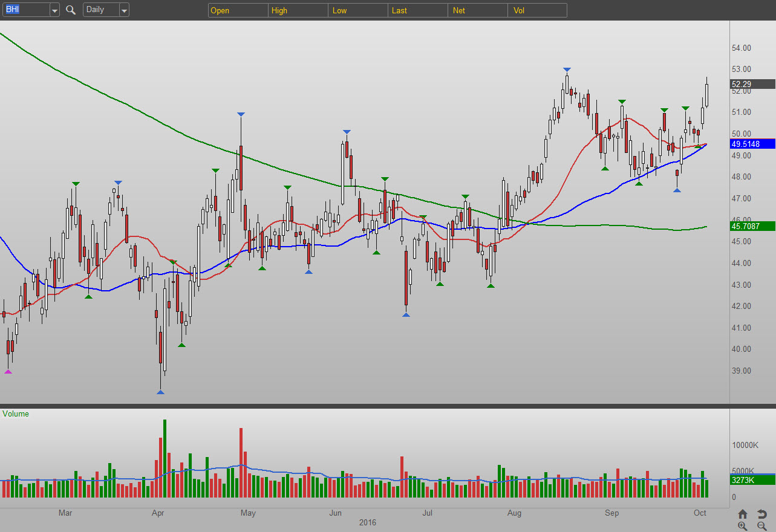Click the blue 49.5148 moving average label
The height and width of the screenshot is (532, 776).
[752, 144]
